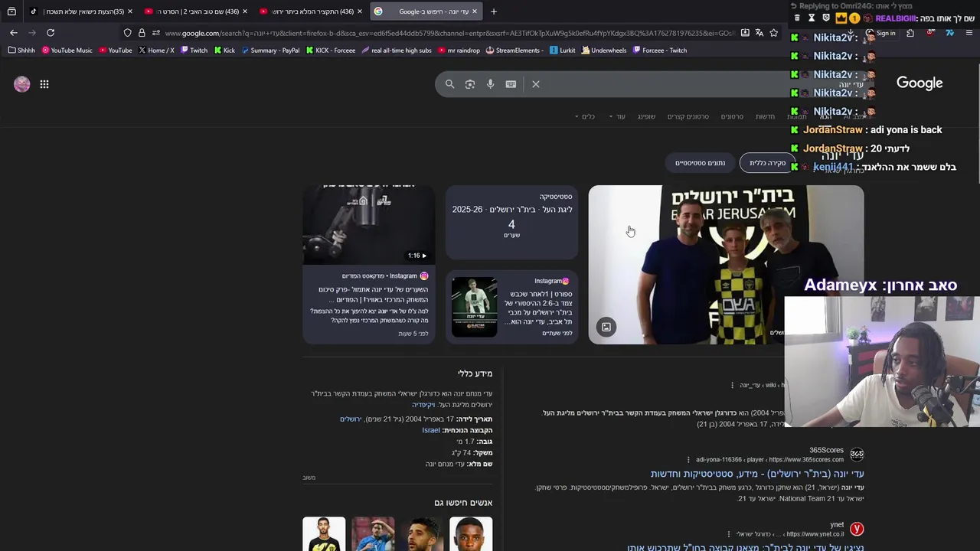This screenshot has height=551, width=980.
Task: Open the 365Scores result options menu
Action: pos(688,460)
